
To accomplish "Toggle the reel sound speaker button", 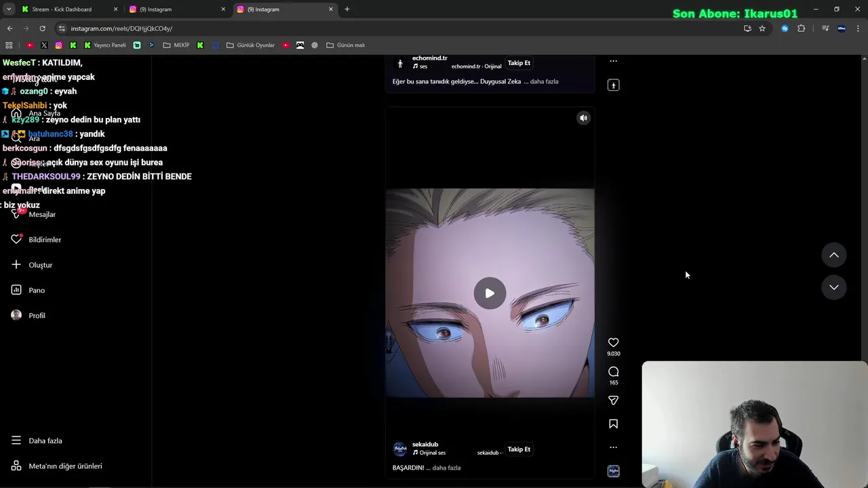I will coord(583,118).
